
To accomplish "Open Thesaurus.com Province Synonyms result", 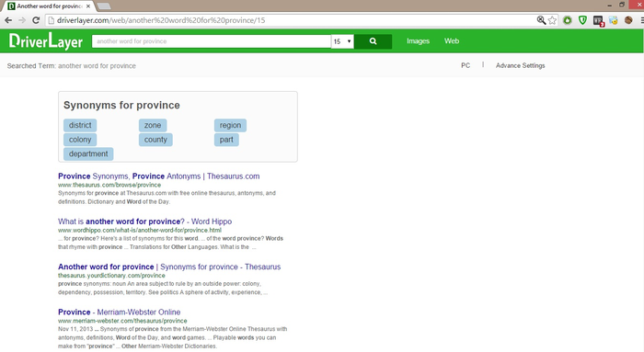I will click(159, 176).
